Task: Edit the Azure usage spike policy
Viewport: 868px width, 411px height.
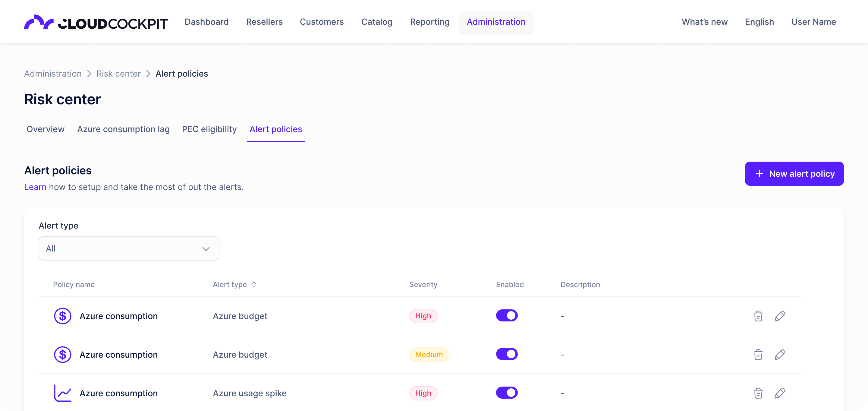Action: pyautogui.click(x=780, y=393)
